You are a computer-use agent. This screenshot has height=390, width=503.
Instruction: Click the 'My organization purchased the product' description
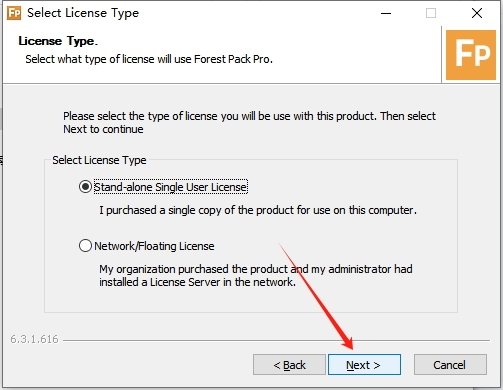pos(256,275)
